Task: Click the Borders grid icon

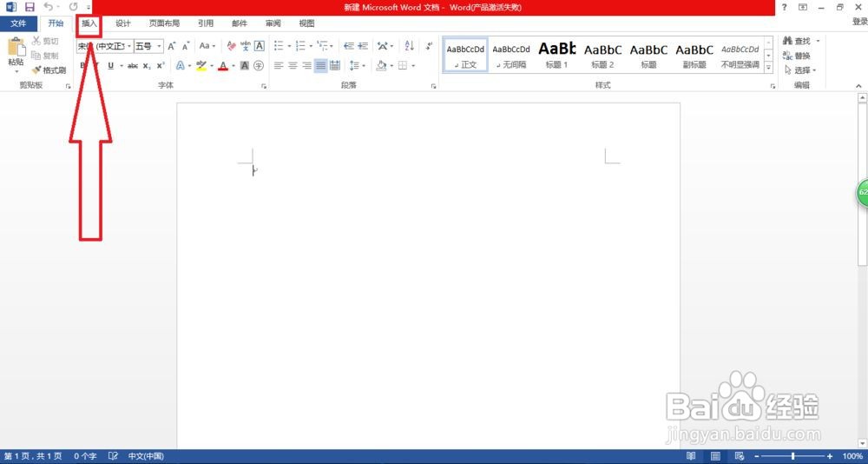Action: pyautogui.click(x=403, y=65)
